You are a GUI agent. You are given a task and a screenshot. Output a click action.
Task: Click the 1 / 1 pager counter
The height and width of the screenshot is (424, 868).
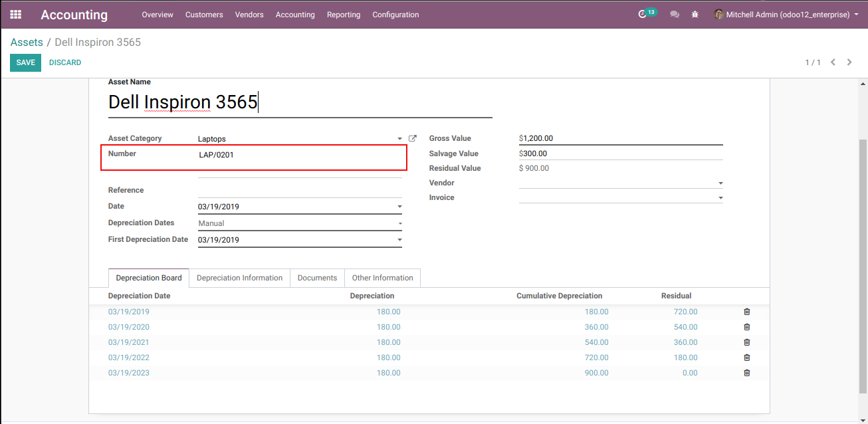pos(813,62)
